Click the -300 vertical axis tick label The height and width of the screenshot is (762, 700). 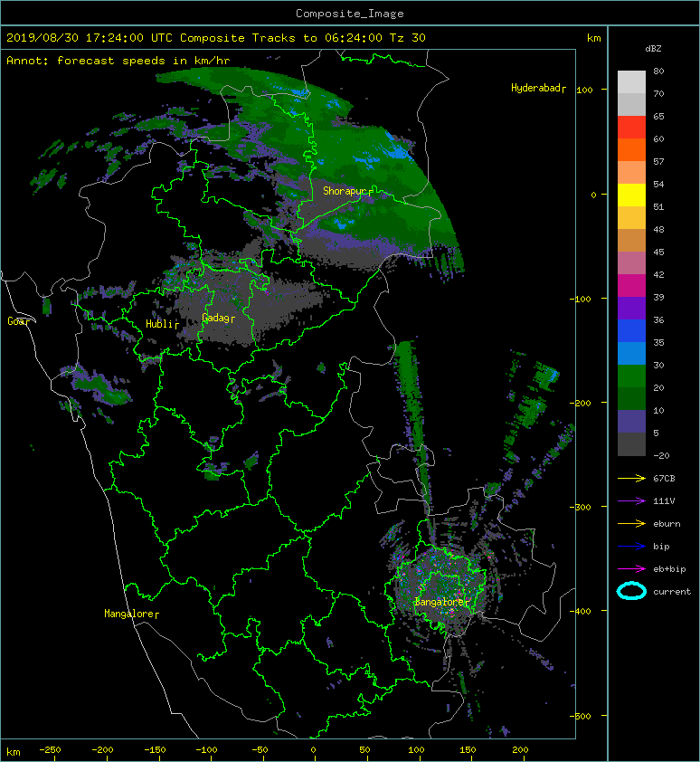coord(580,507)
